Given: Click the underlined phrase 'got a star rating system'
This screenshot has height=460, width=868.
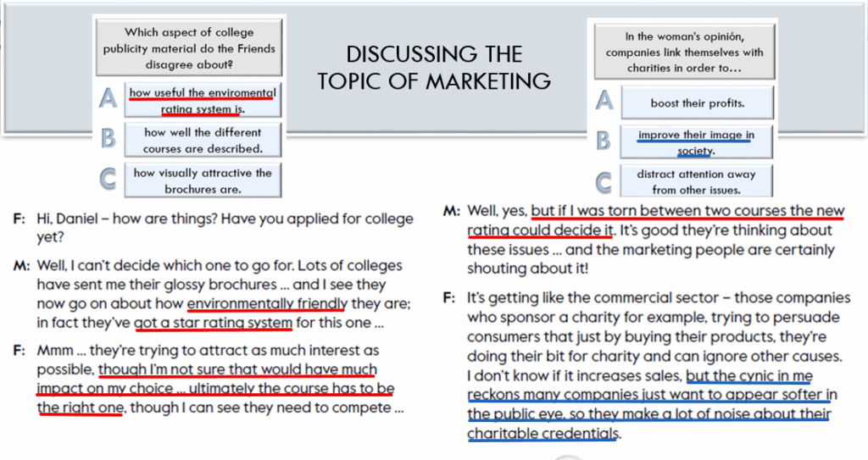Looking at the screenshot, I should tap(213, 322).
